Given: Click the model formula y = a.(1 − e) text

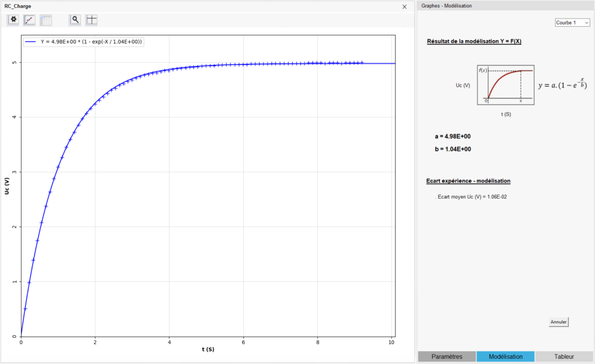Looking at the screenshot, I should pyautogui.click(x=562, y=85).
